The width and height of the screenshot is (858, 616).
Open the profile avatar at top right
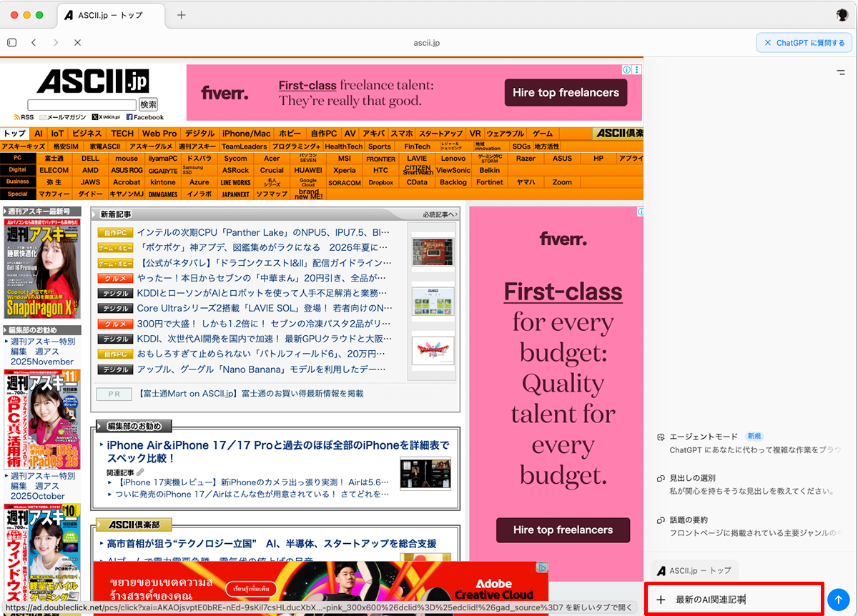click(842, 15)
